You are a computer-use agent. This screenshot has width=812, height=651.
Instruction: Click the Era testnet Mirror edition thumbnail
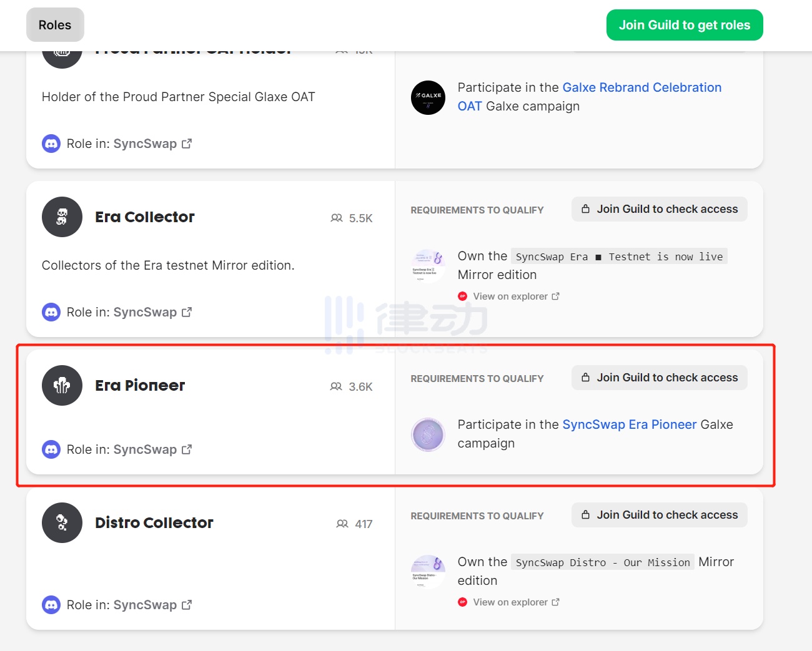click(x=428, y=266)
